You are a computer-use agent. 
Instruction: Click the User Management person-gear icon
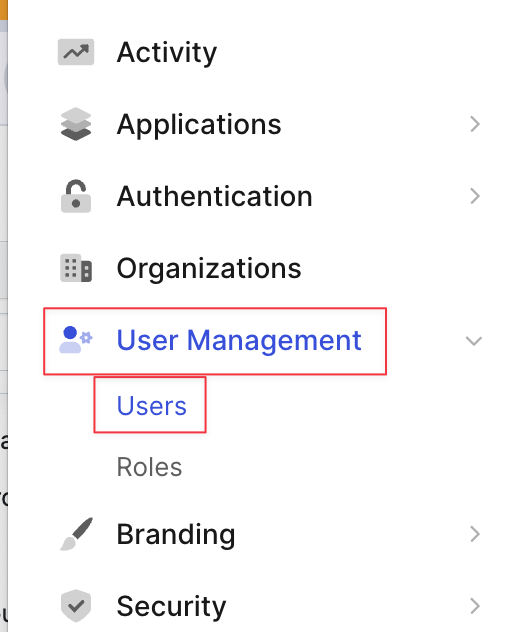(x=76, y=340)
